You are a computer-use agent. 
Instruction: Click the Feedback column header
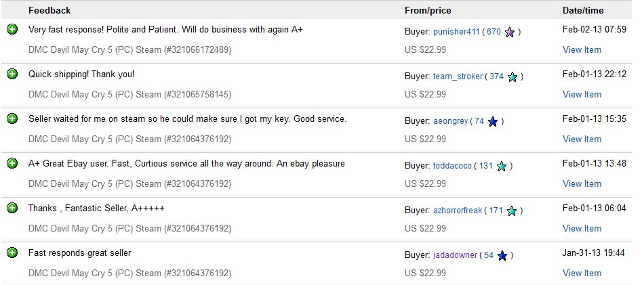(x=49, y=11)
